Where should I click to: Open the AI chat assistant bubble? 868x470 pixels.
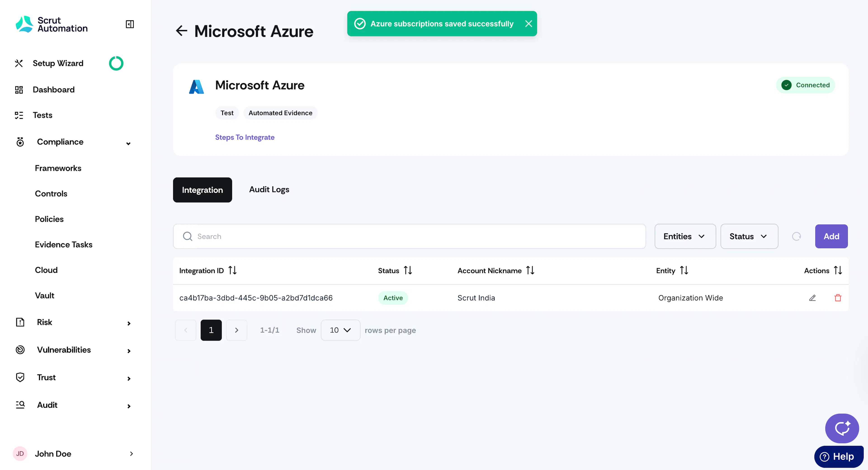click(842, 428)
